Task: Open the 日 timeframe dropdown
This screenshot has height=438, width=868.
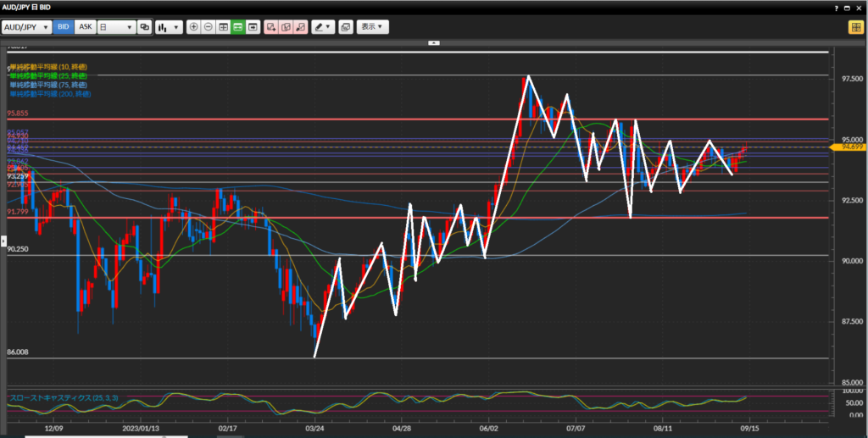Action: click(x=116, y=27)
